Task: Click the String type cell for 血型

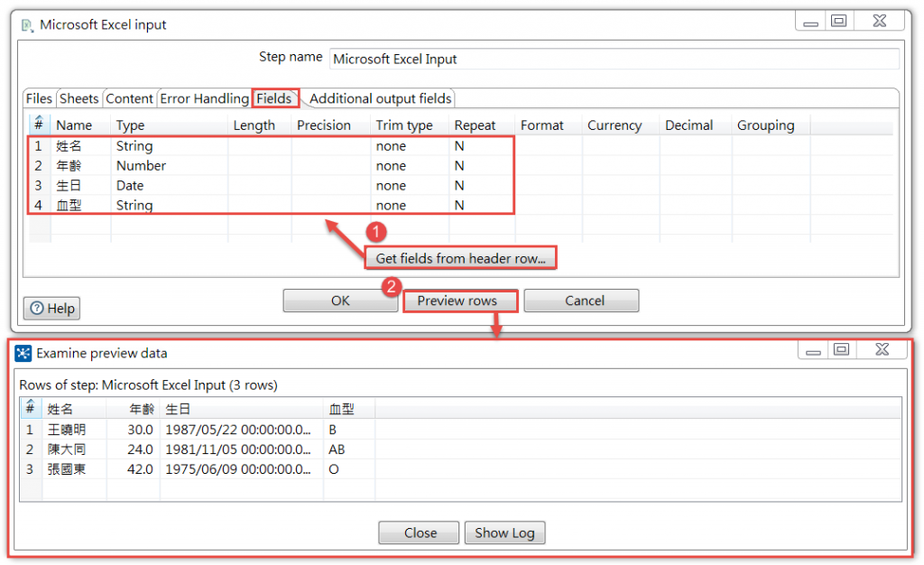Action: pos(169,205)
